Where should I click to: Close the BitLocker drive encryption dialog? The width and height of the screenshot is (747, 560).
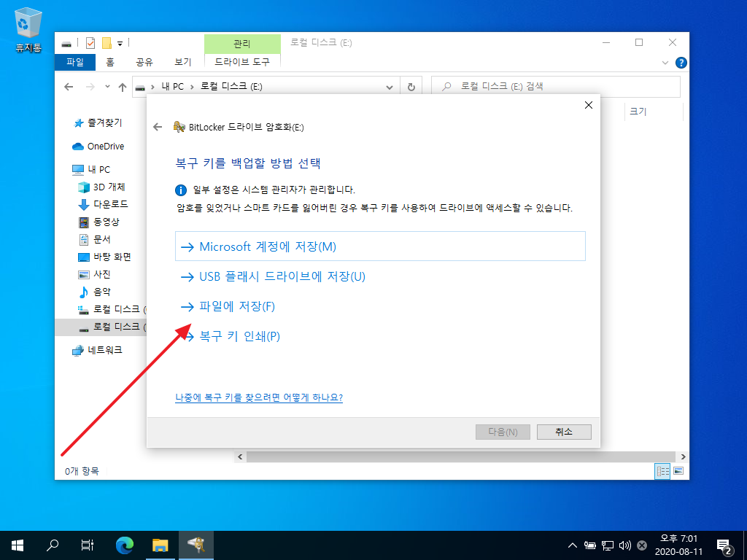[x=589, y=105]
